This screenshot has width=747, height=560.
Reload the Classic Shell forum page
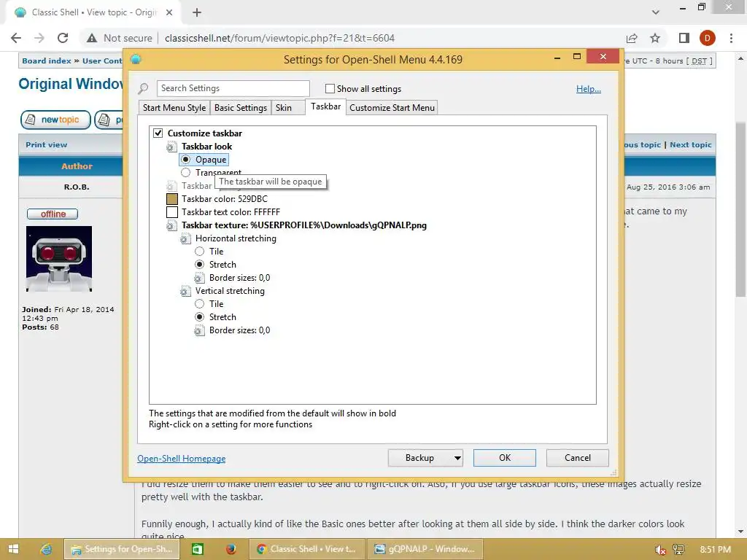pos(63,38)
